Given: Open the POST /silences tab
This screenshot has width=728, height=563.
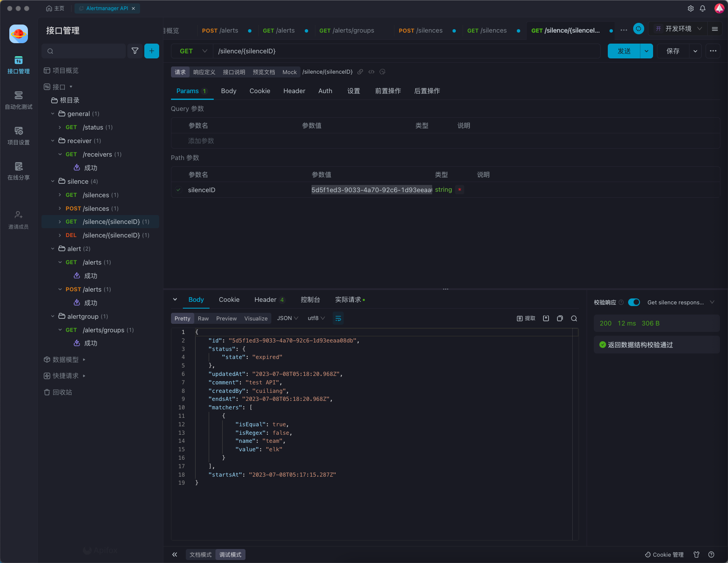Looking at the screenshot, I should click(x=421, y=30).
